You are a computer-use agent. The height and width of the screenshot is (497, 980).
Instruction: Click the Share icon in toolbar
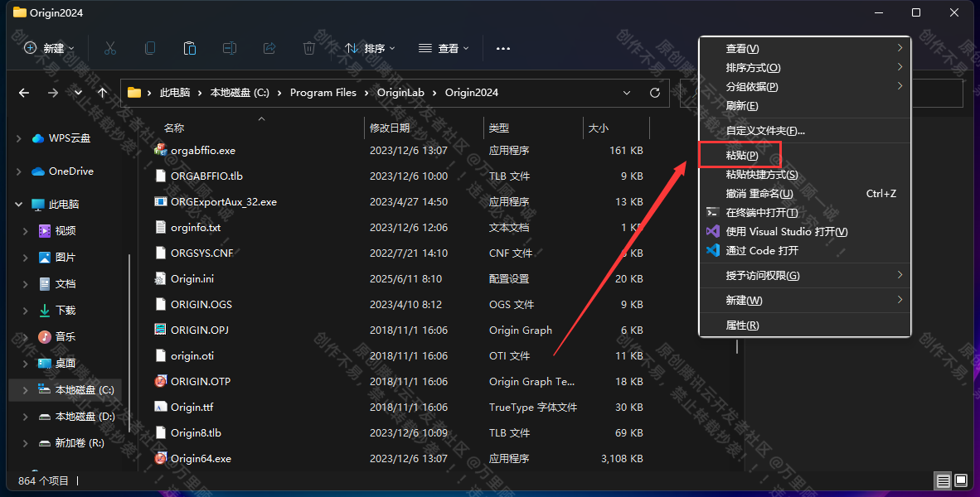coord(269,48)
